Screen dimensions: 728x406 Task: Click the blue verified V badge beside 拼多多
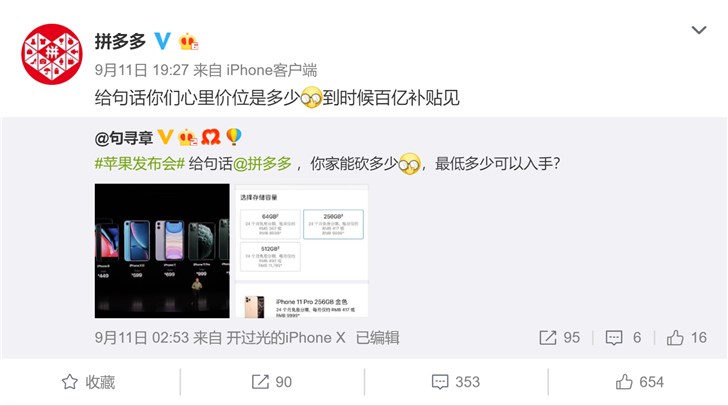162,41
